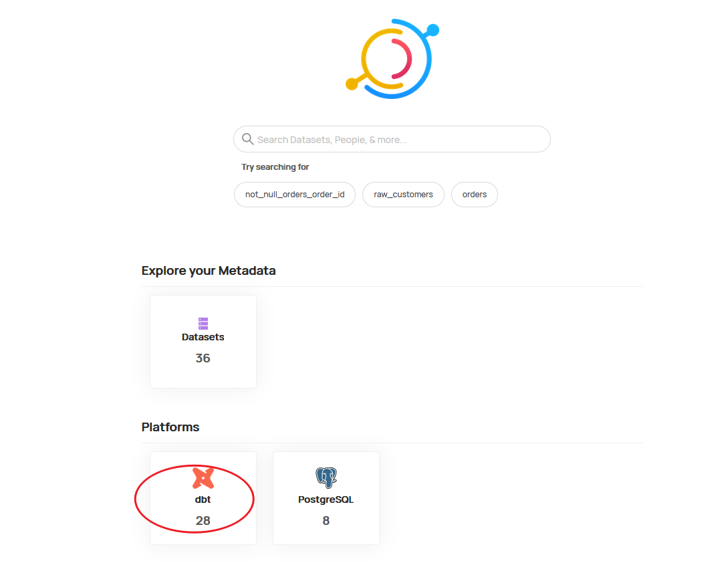Search for not_null_orders_order_id suggestion

[x=294, y=194]
